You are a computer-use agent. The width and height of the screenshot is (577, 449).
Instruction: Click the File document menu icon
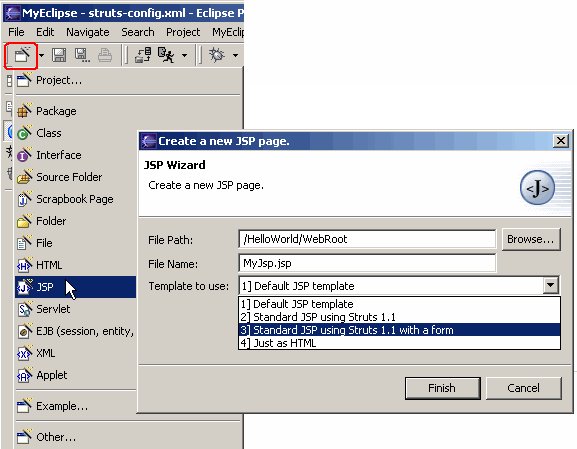(x=24, y=243)
